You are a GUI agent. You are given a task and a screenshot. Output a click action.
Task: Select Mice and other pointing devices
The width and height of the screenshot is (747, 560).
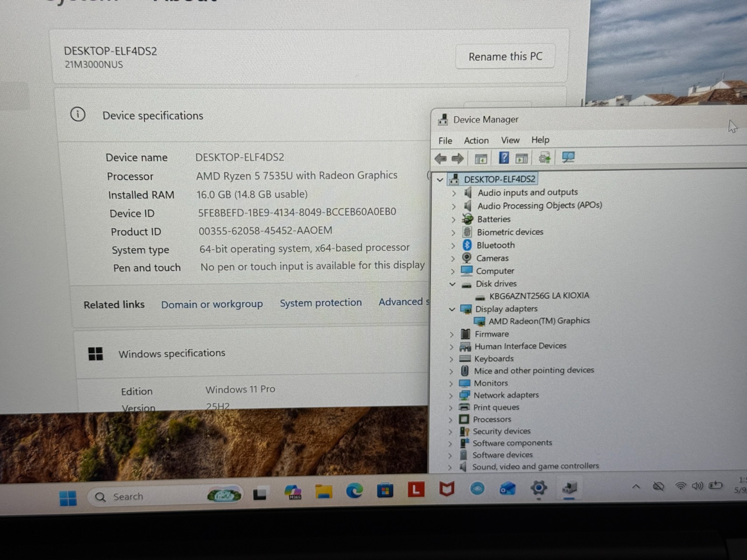[x=534, y=371]
